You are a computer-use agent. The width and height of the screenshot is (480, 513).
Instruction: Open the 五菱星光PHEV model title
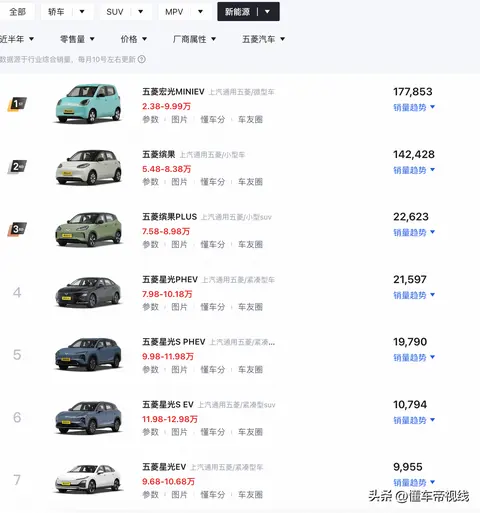pos(170,280)
